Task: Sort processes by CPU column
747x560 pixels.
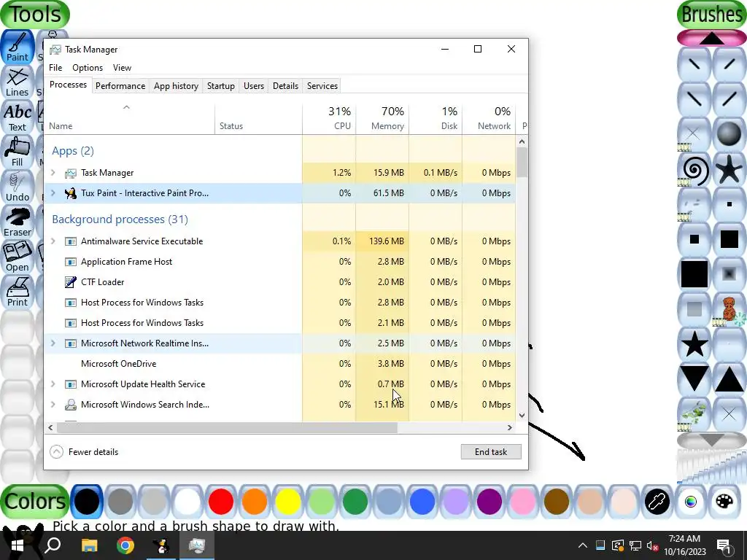Action: click(329, 118)
